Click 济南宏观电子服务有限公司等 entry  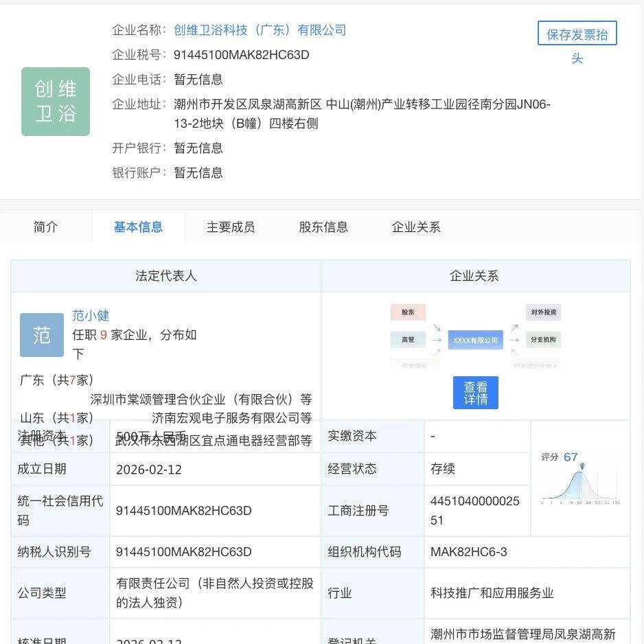coord(231,417)
